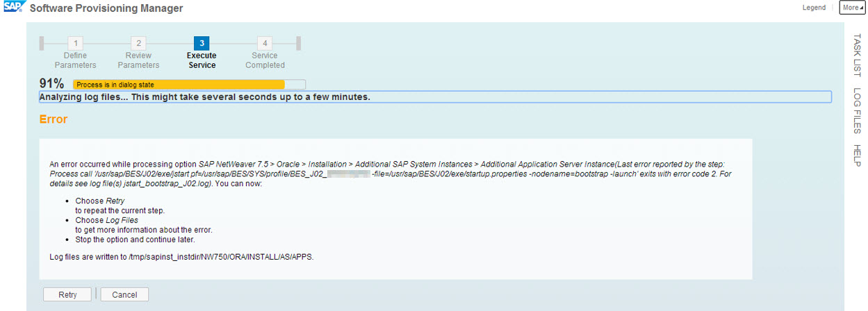Select step 4 Service Completed
The image size is (868, 311).
tap(265, 53)
